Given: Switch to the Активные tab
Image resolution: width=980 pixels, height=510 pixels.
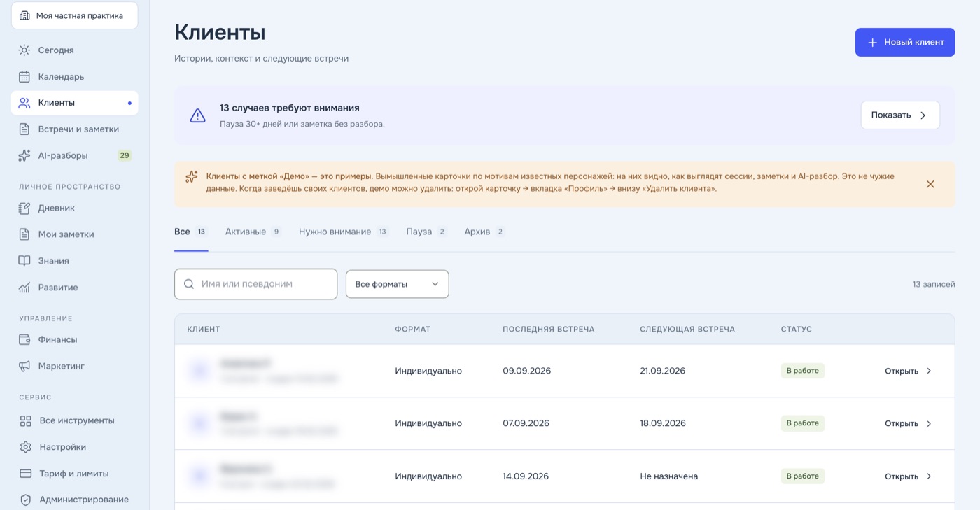Looking at the screenshot, I should coord(253,232).
